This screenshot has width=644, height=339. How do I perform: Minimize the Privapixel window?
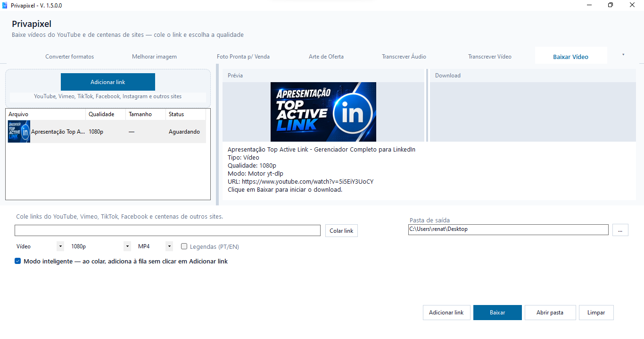[x=589, y=5]
